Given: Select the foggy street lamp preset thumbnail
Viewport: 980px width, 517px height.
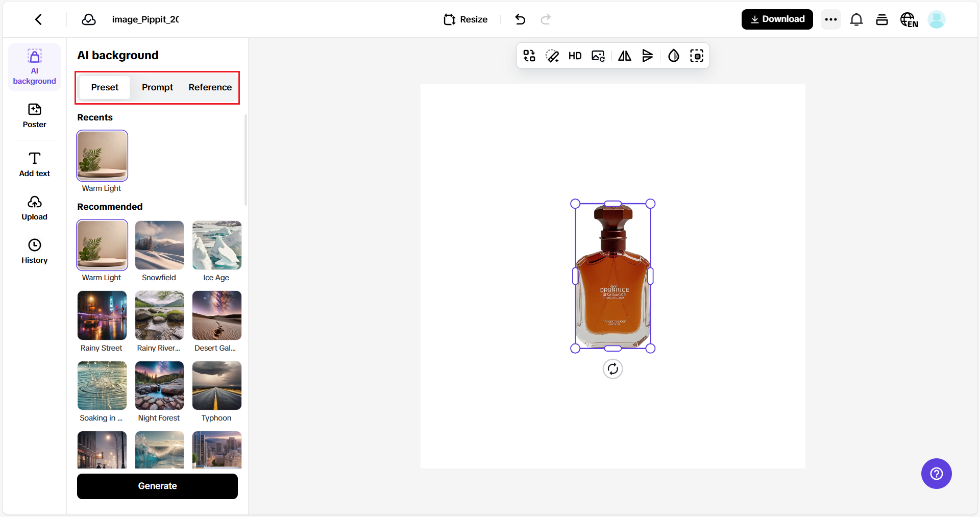Looking at the screenshot, I should tap(102, 450).
